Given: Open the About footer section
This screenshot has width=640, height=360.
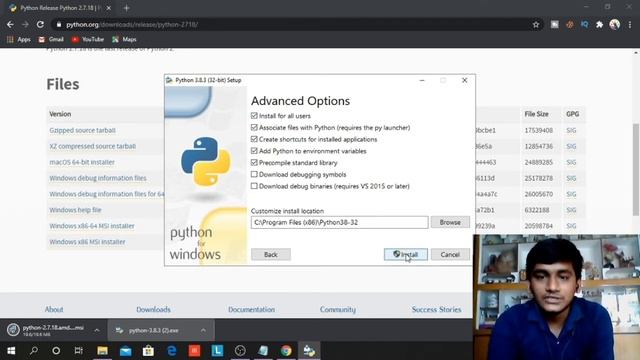Looking at the screenshot, I should [54, 309].
